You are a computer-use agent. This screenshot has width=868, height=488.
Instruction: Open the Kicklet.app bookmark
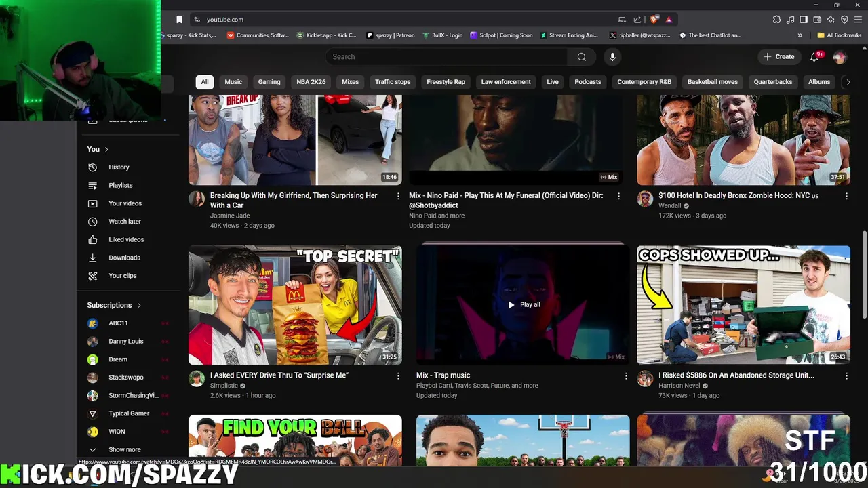point(327,35)
